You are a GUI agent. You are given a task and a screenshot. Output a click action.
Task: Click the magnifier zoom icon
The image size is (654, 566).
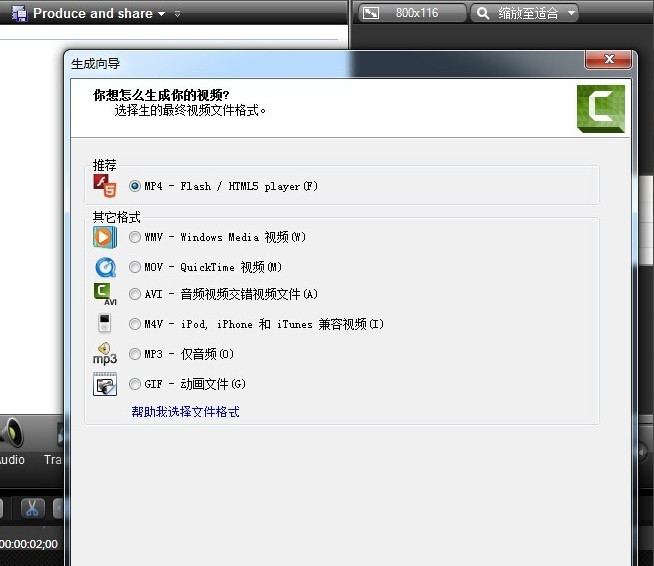[483, 13]
